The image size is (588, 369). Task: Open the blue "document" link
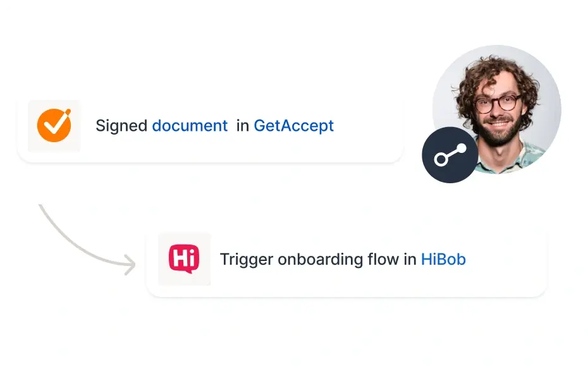click(190, 126)
